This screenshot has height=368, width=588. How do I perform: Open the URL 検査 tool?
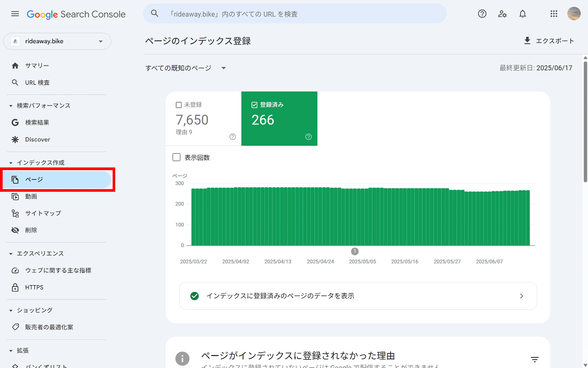[37, 82]
